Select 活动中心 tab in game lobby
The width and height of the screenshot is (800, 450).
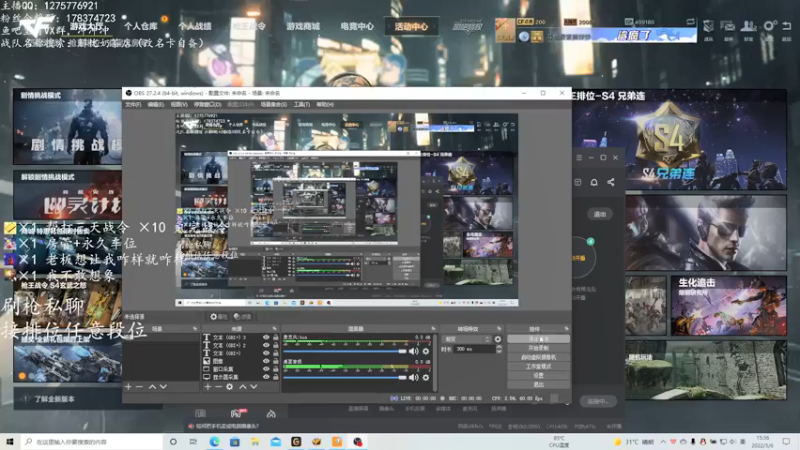tap(411, 27)
